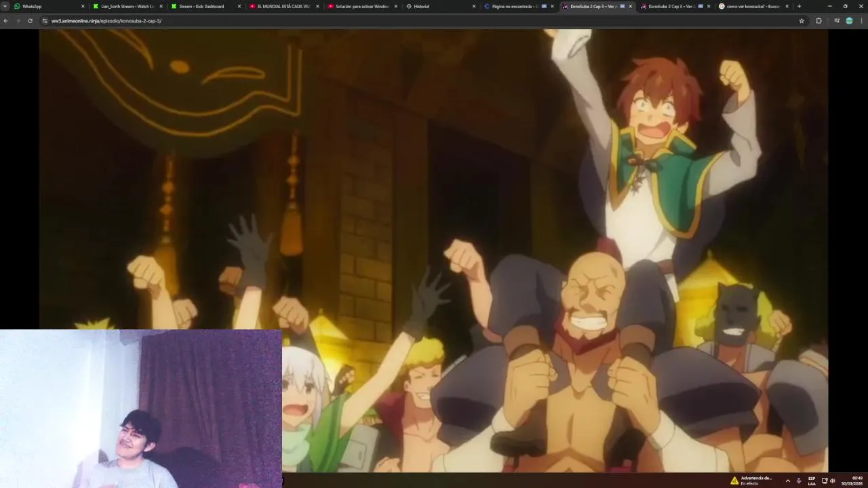
Task: Open the volume speaker tray icon
Action: [833, 481]
